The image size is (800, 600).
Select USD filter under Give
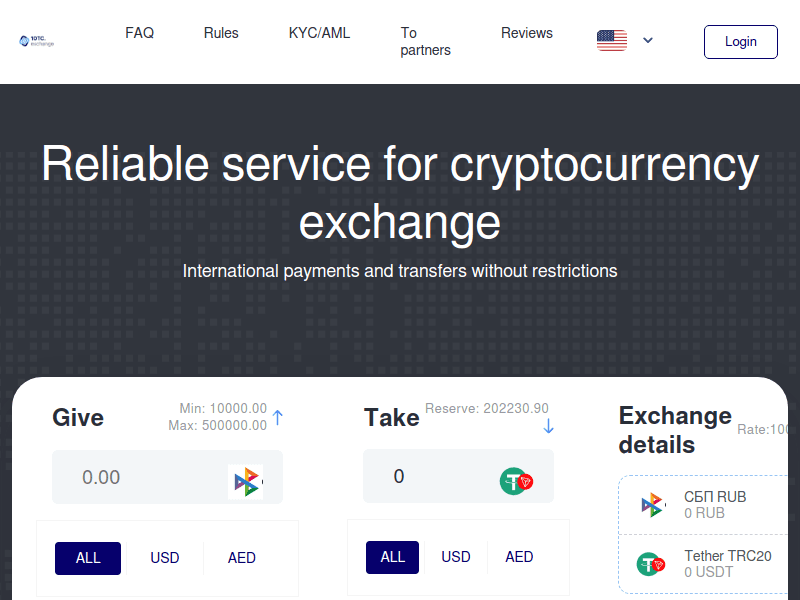click(165, 558)
